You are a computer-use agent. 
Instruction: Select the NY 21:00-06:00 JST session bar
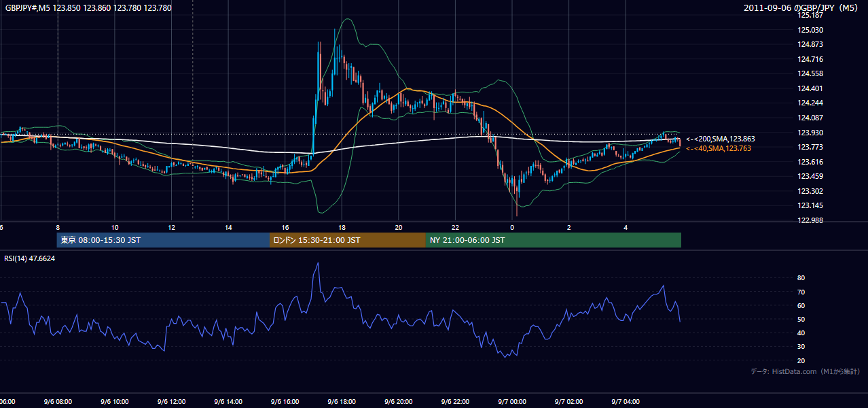(554, 240)
